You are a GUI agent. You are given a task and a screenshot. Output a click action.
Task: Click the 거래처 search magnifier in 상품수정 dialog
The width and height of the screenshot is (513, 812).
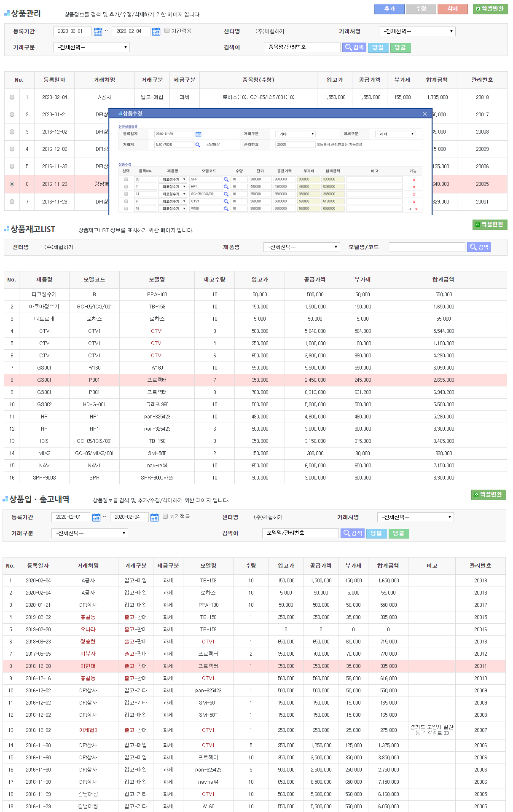coord(198,145)
